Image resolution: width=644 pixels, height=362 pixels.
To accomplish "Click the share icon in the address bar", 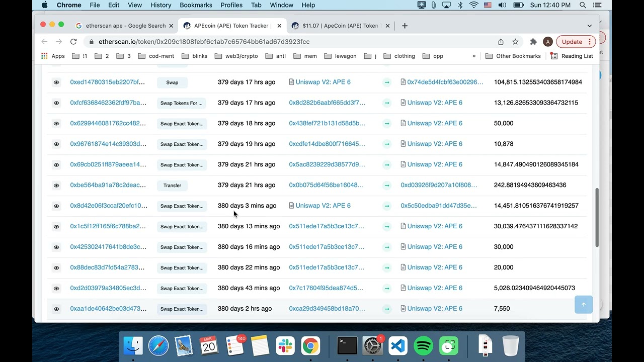I will pyautogui.click(x=501, y=42).
